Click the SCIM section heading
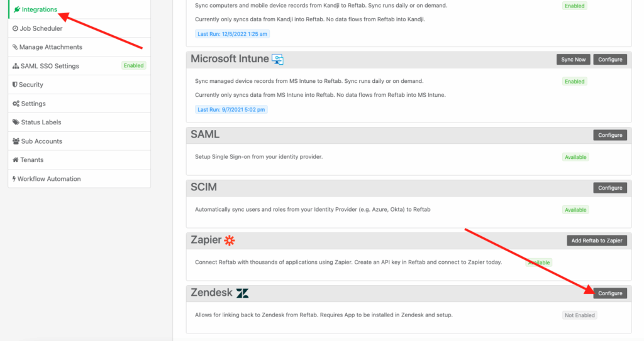 (204, 187)
